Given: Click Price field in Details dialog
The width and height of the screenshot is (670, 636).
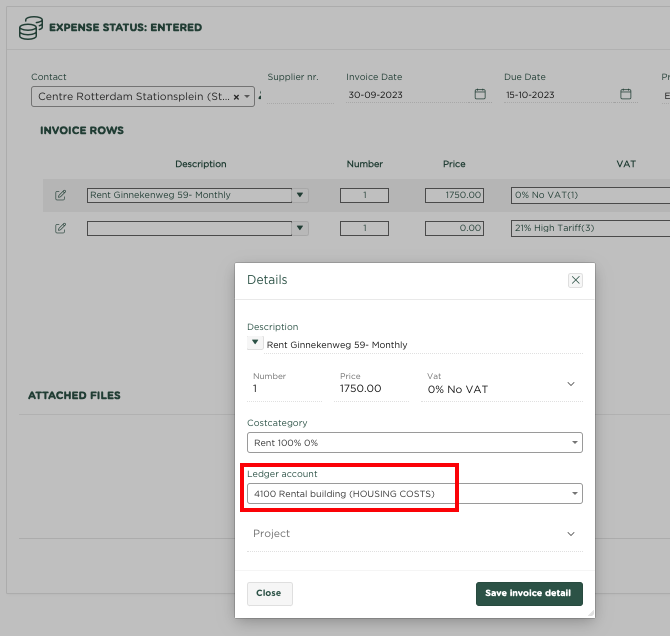Looking at the screenshot, I should (x=371, y=389).
